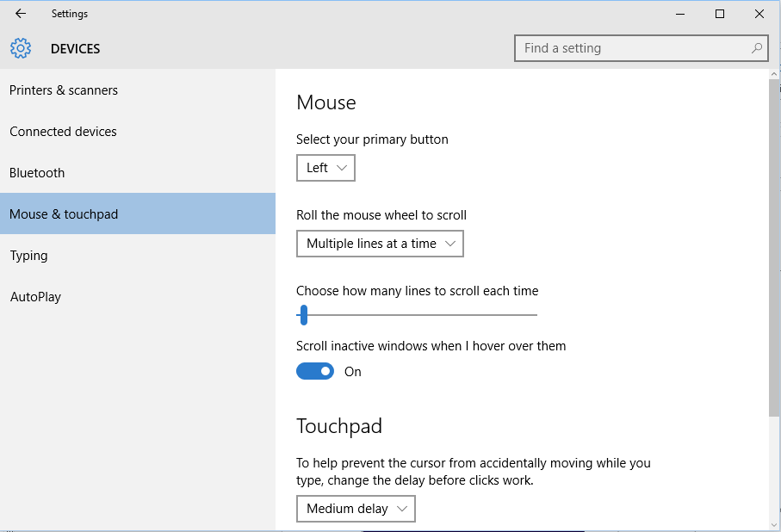Close the Settings window
This screenshot has width=781, height=532.
(x=759, y=14)
